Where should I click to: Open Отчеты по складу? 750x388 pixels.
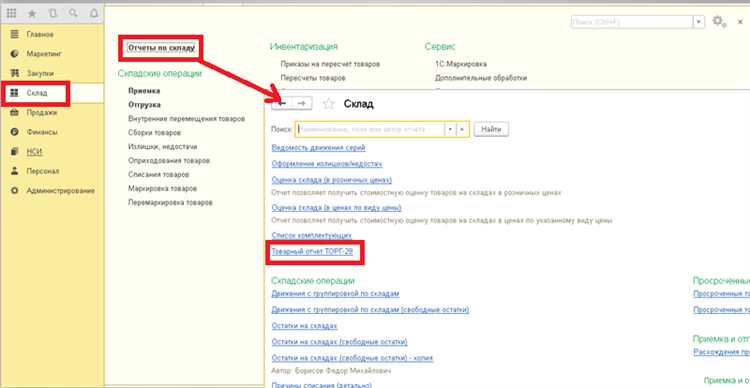click(x=161, y=48)
